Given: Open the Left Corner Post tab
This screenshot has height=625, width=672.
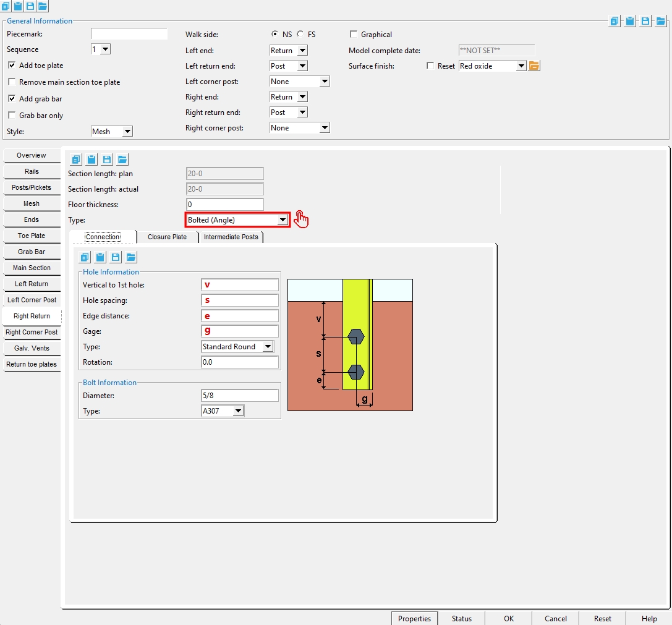Looking at the screenshot, I should 32,300.
